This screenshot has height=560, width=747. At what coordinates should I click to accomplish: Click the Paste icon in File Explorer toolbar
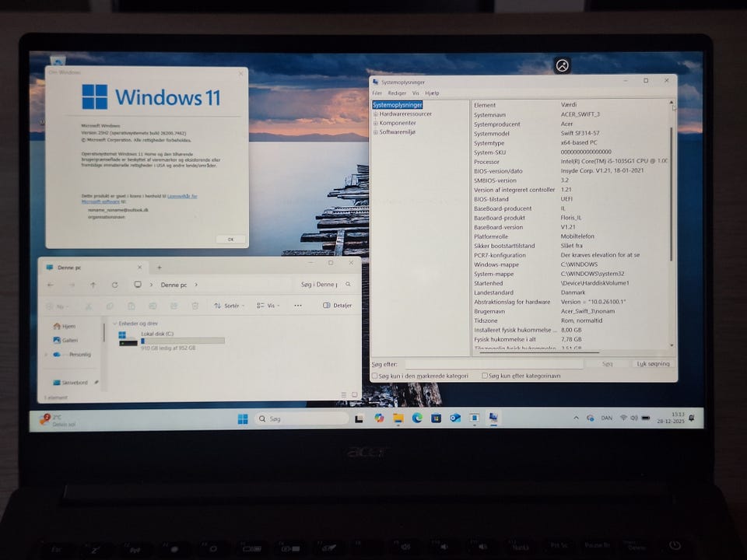[131, 306]
